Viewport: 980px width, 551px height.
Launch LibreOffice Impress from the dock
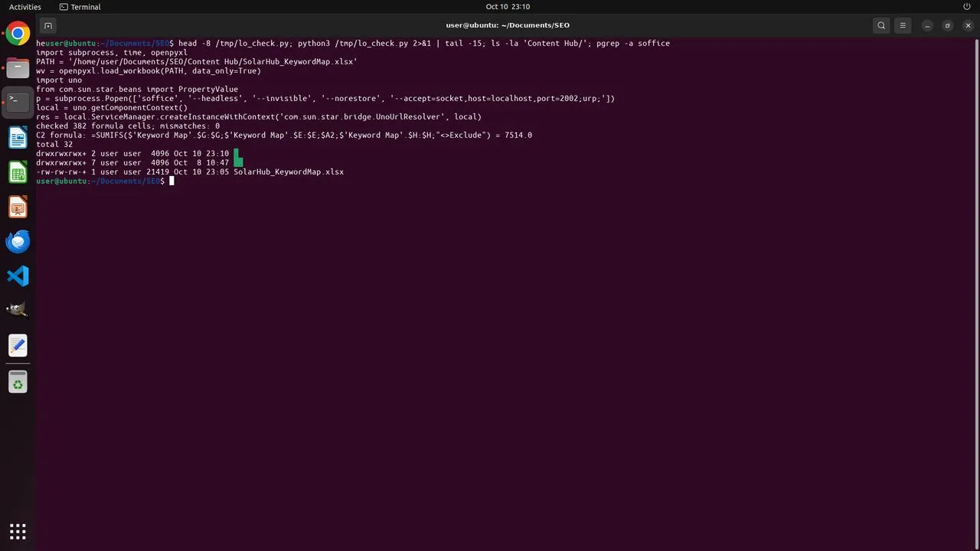pos(18,207)
